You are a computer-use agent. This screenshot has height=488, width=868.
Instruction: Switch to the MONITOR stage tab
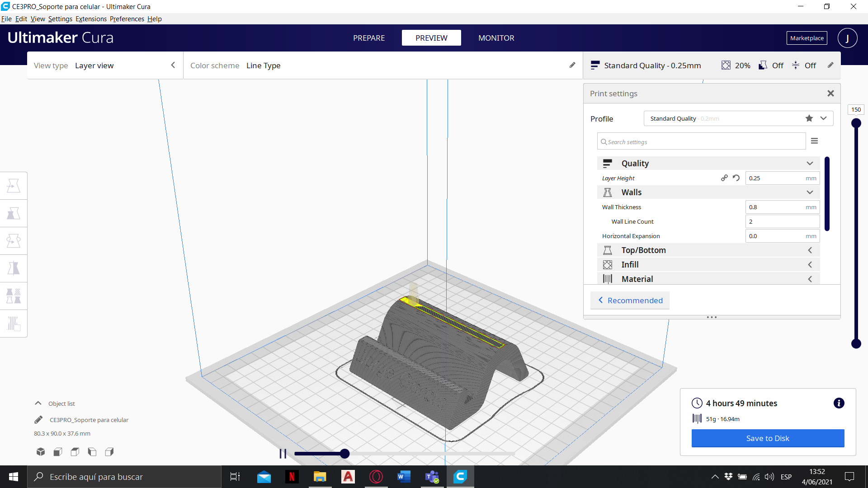pyautogui.click(x=496, y=38)
